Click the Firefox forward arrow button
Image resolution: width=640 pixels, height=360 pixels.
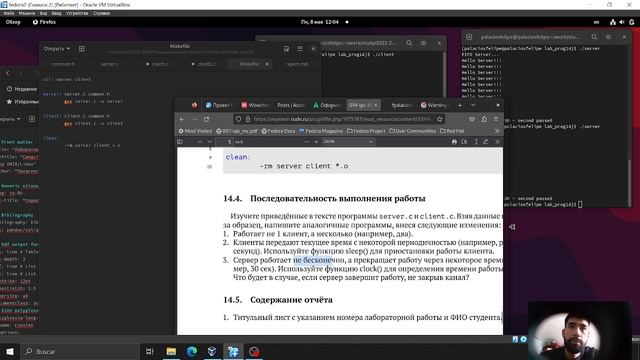point(194,119)
